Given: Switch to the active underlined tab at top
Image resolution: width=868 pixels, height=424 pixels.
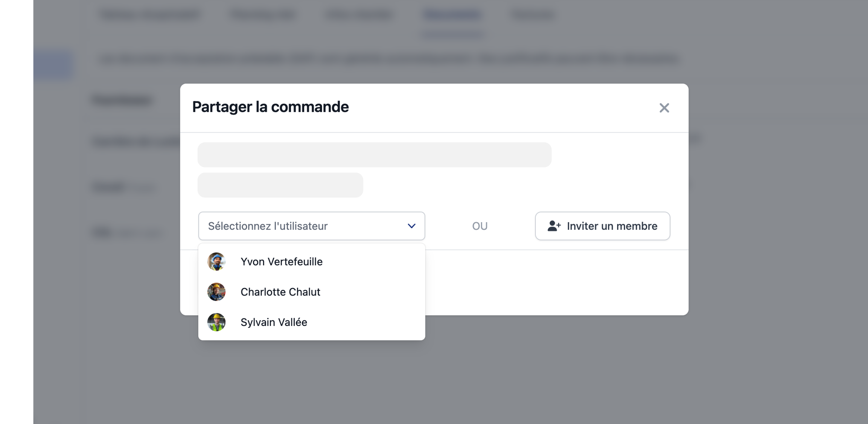Looking at the screenshot, I should coord(452,15).
